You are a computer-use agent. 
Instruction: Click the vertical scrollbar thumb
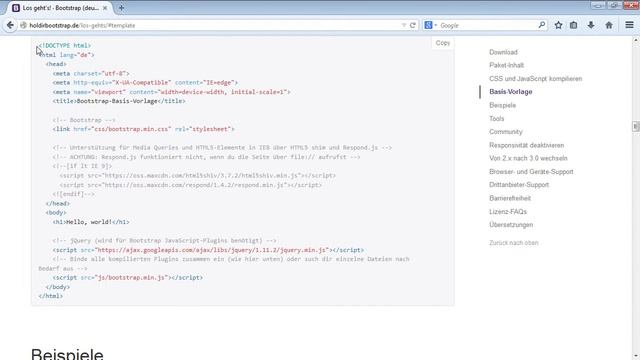pos(636,127)
